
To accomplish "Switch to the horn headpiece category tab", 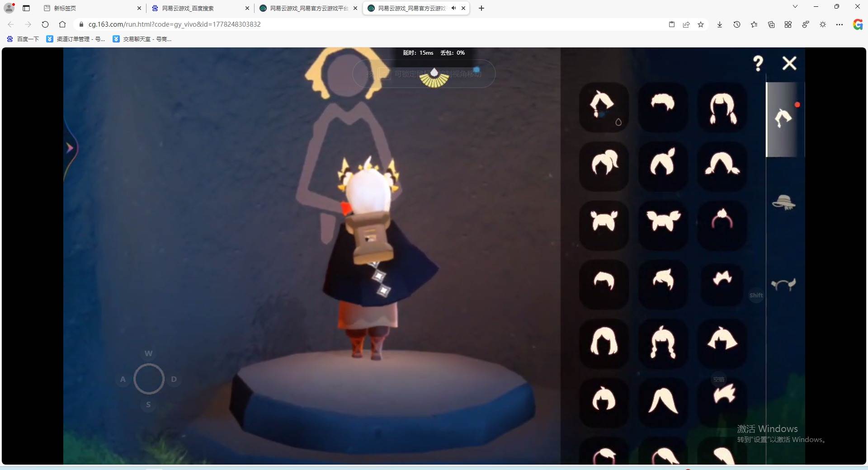I will coord(783,285).
